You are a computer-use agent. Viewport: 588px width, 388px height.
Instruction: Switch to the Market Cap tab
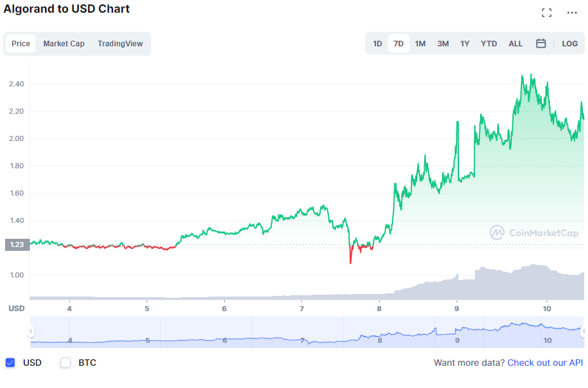point(63,43)
